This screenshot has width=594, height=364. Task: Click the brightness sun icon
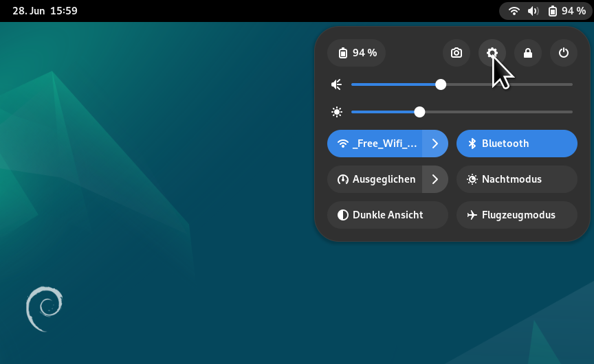coord(336,112)
